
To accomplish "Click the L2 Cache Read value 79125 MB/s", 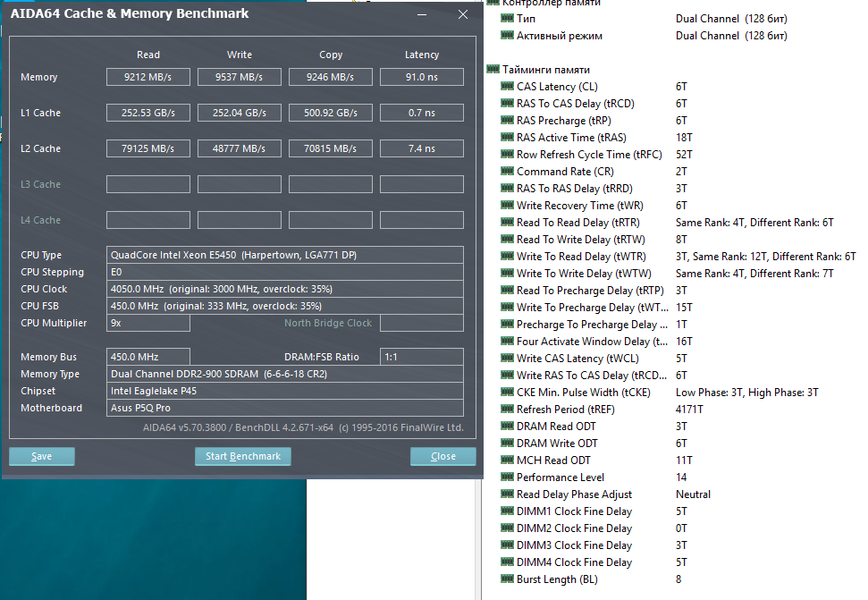I will point(148,148).
